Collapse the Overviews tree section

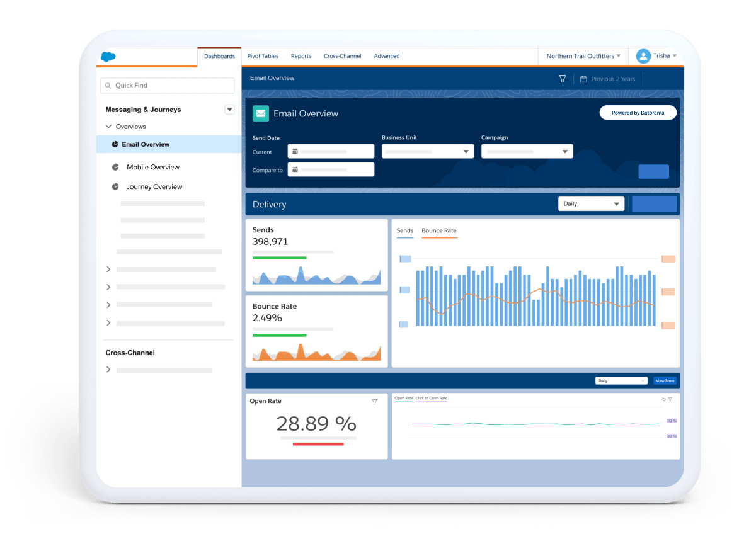[108, 127]
